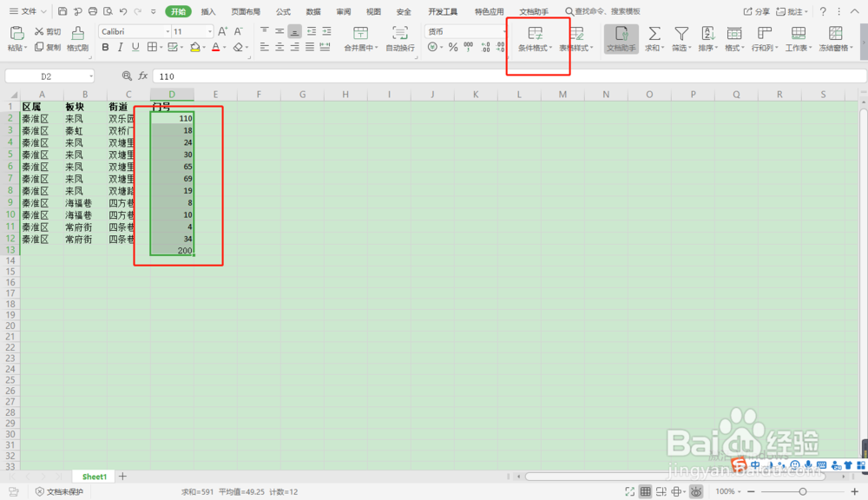The image size is (868, 500).
Task: Click the Share (分享) button
Action: (761, 10)
